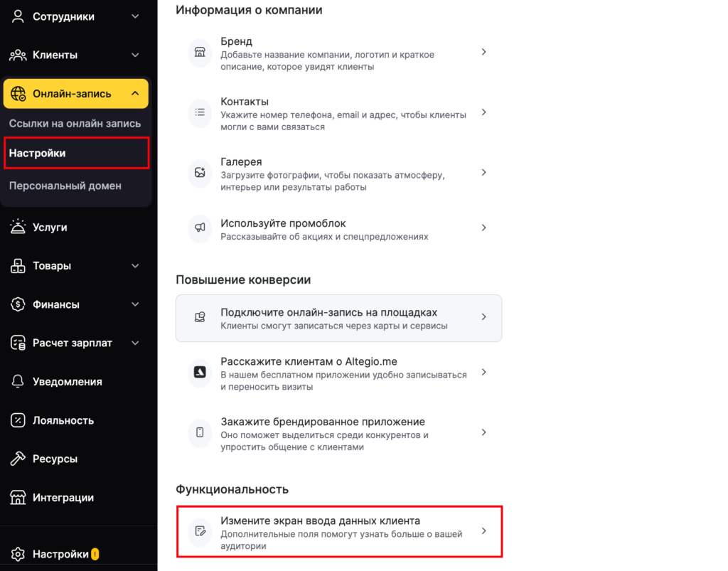728x571 pixels.
Task: Click the Services bell-tray icon in sidebar
Action: (18, 228)
